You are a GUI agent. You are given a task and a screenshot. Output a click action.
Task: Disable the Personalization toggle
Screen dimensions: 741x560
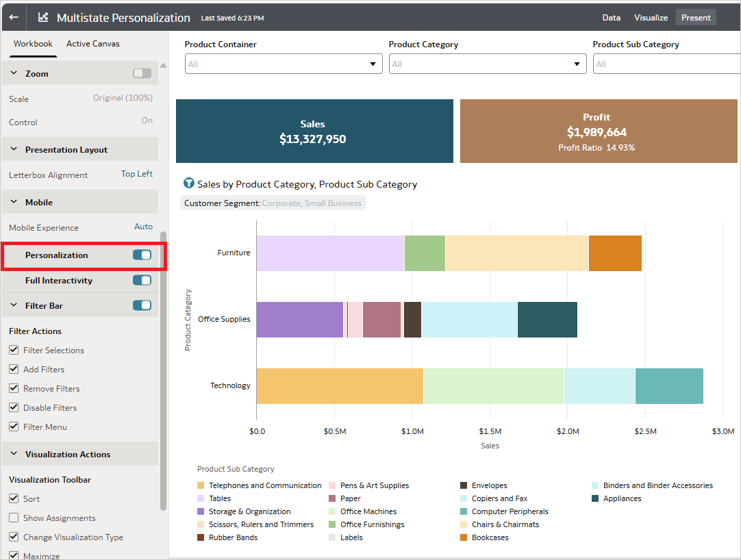click(142, 254)
